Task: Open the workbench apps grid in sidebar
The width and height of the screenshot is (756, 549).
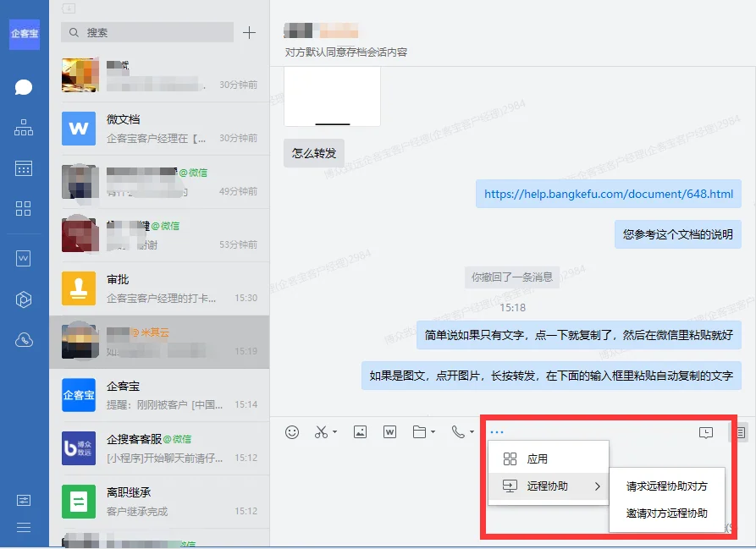Action: coord(23,209)
